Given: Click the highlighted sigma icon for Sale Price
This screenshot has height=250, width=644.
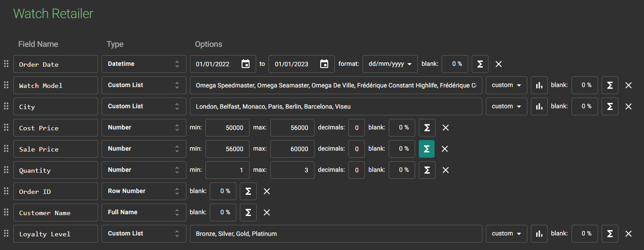Looking at the screenshot, I should [x=427, y=149].
